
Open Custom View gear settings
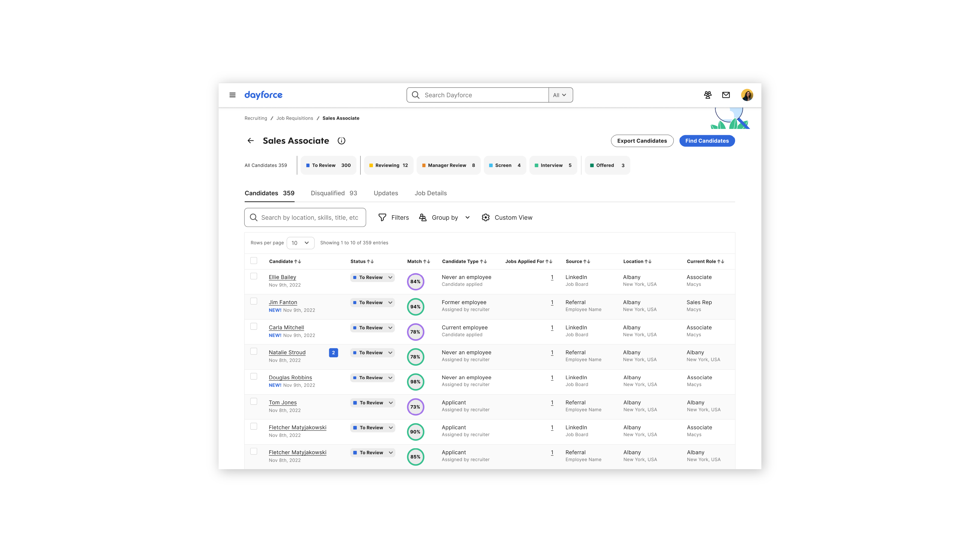(x=486, y=217)
